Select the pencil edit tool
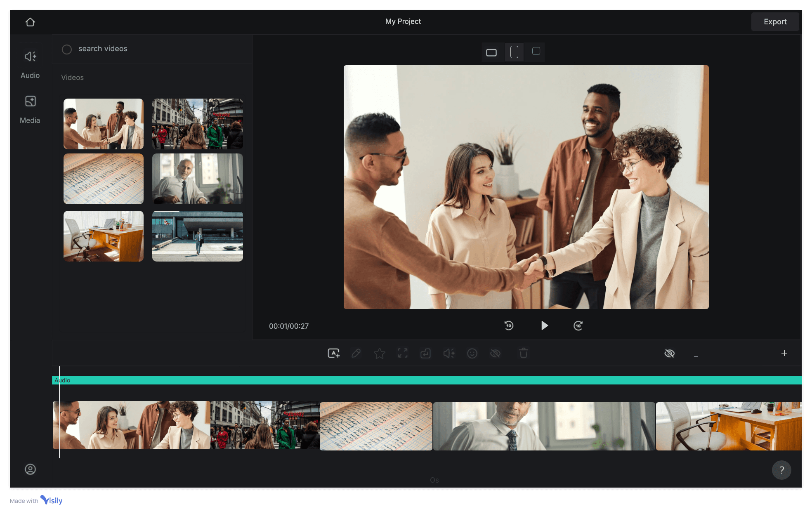The width and height of the screenshot is (812, 514). (356, 353)
